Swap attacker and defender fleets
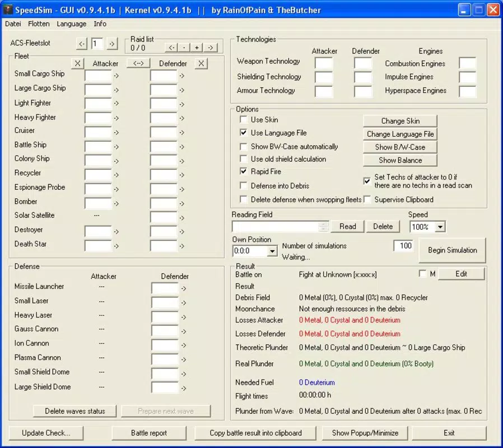Screen dimensions: 503x448 coord(138,63)
